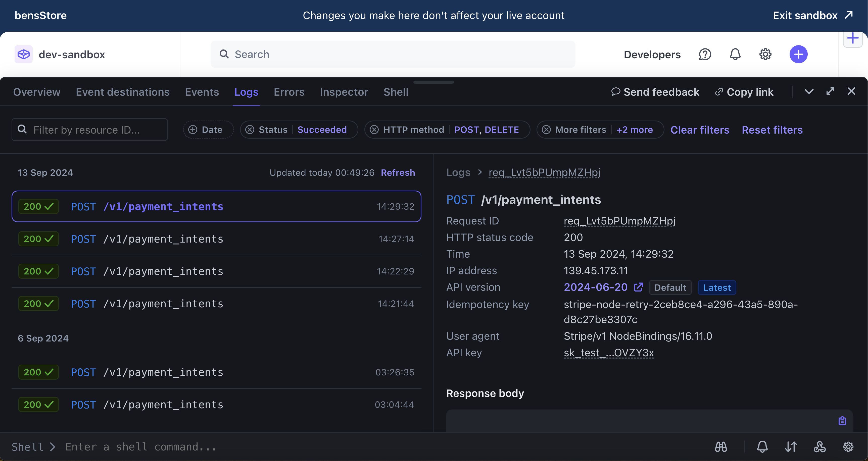Click the bell icon in shell bar
Image resolution: width=868 pixels, height=461 pixels.
click(x=762, y=447)
